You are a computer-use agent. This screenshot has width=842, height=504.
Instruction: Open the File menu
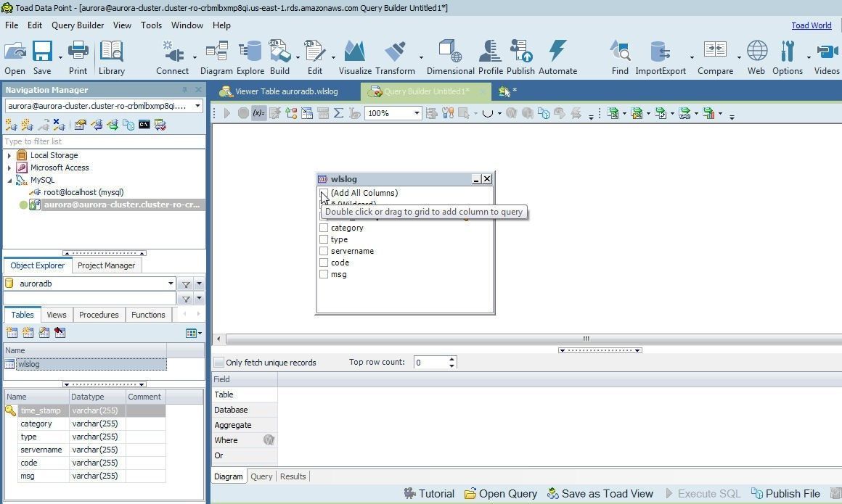click(12, 25)
